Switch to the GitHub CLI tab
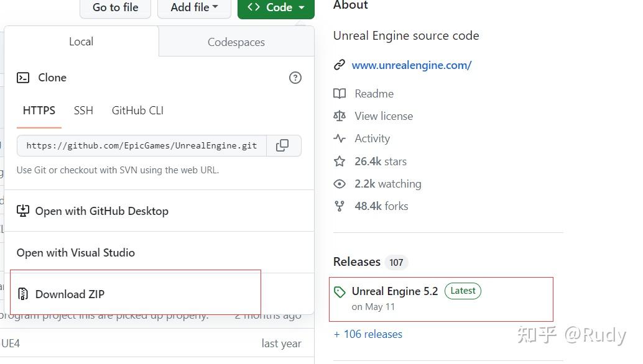643x364 pixels. point(137,110)
